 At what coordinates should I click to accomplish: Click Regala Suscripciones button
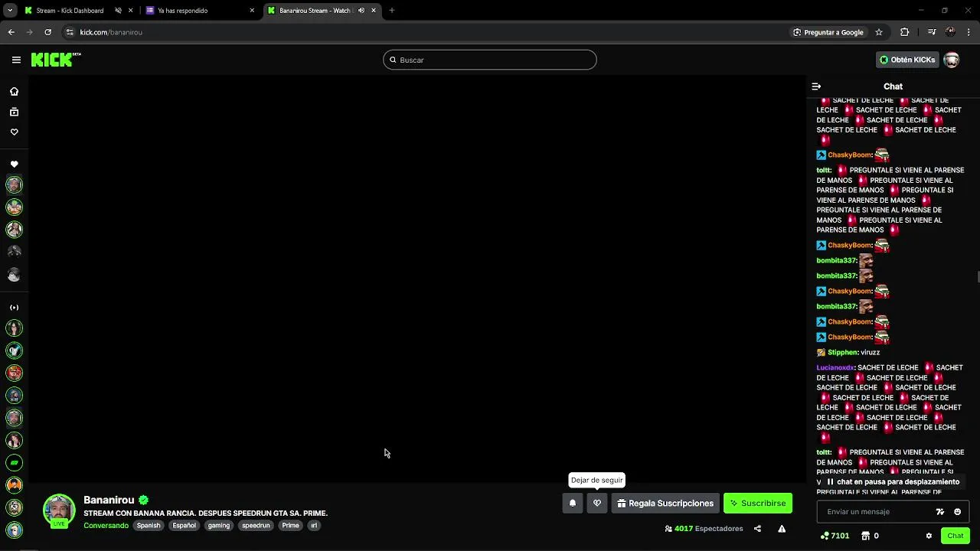point(665,503)
